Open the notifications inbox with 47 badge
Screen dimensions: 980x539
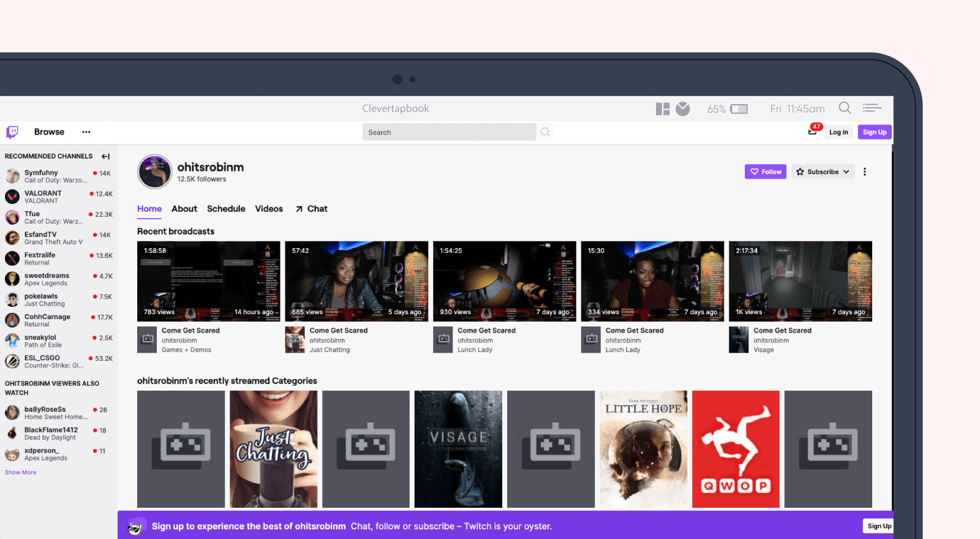813,130
